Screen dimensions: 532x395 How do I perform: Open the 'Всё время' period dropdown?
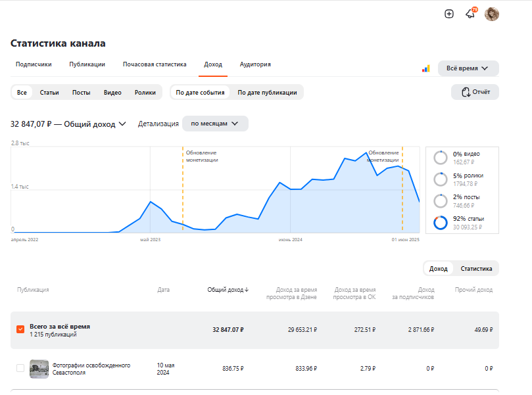[x=468, y=68]
